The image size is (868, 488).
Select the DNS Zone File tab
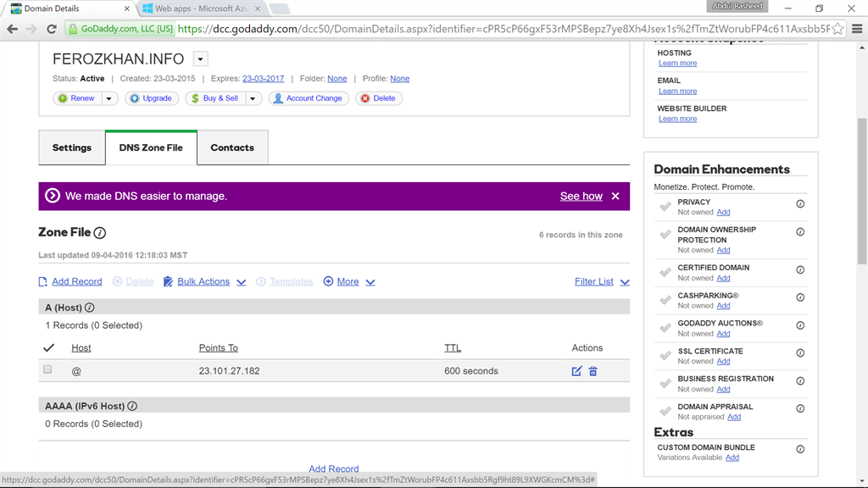tap(151, 147)
